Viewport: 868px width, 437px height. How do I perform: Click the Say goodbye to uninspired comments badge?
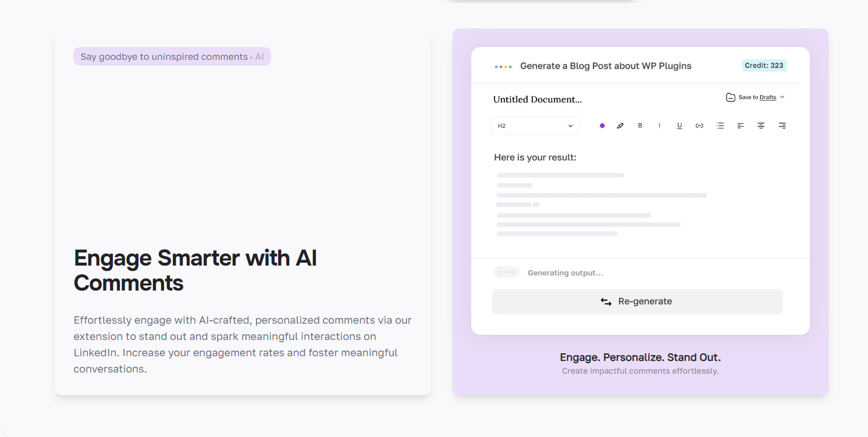tap(172, 56)
